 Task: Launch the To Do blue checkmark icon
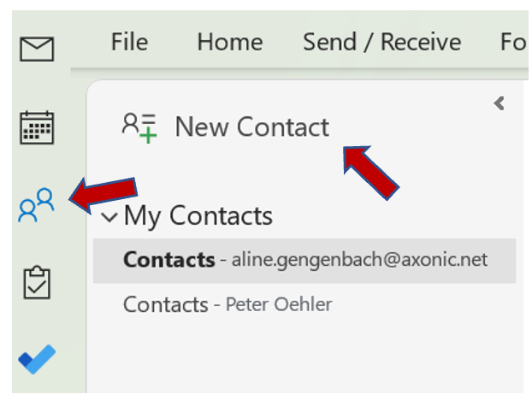coord(37,359)
